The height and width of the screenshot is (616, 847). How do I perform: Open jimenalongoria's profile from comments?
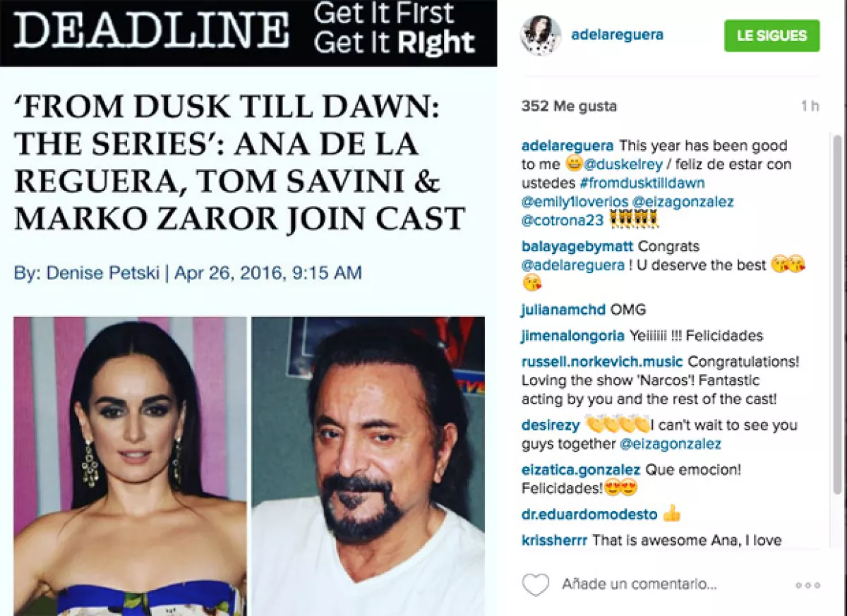572,335
